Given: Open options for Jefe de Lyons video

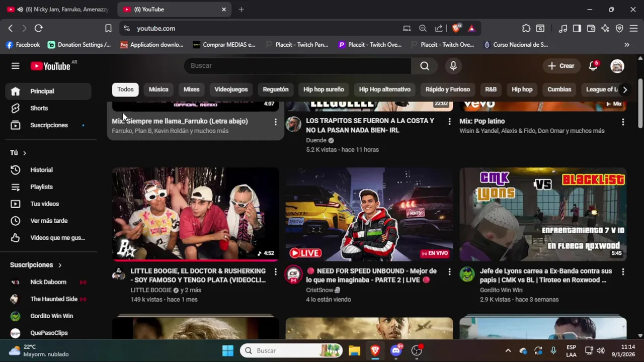Looking at the screenshot, I should [623, 271].
